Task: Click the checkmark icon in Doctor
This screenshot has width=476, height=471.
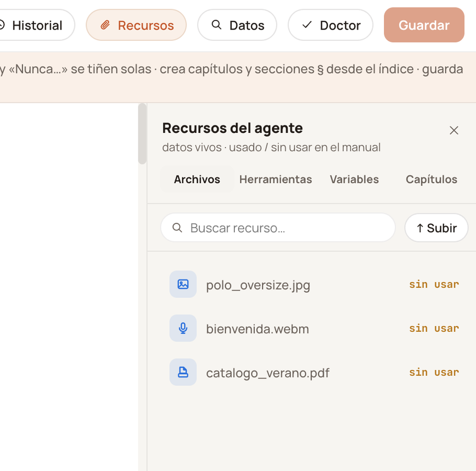Action: (307, 25)
